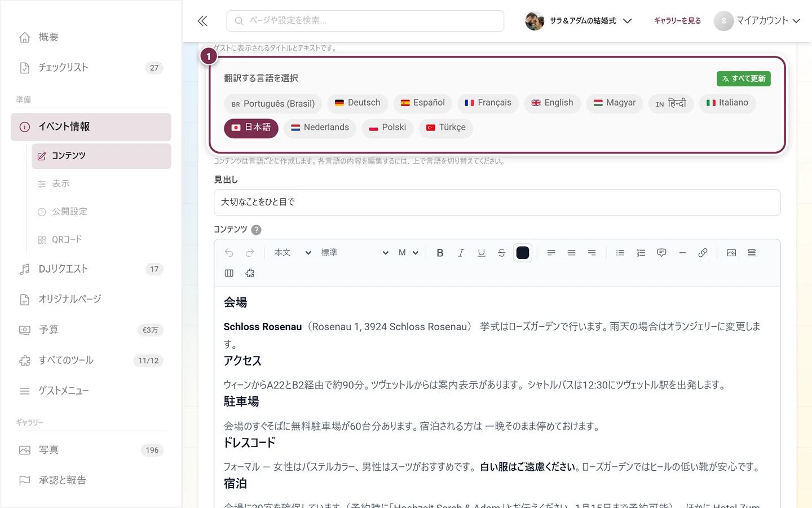Open the ギャラリーを見る link
Image resolution: width=812 pixels, height=508 pixels.
(x=677, y=21)
